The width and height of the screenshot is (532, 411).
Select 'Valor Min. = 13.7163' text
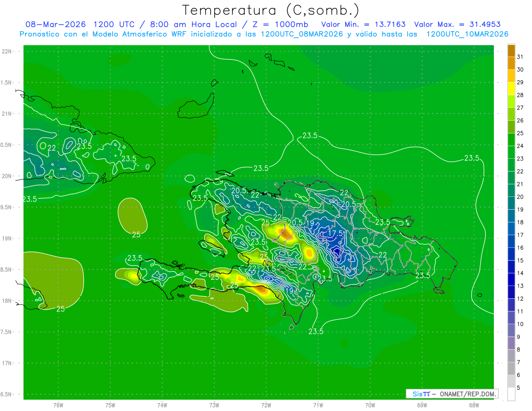[x=363, y=24]
